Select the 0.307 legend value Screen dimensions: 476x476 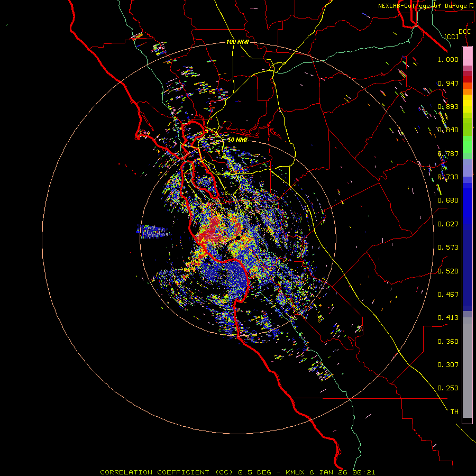(448, 365)
